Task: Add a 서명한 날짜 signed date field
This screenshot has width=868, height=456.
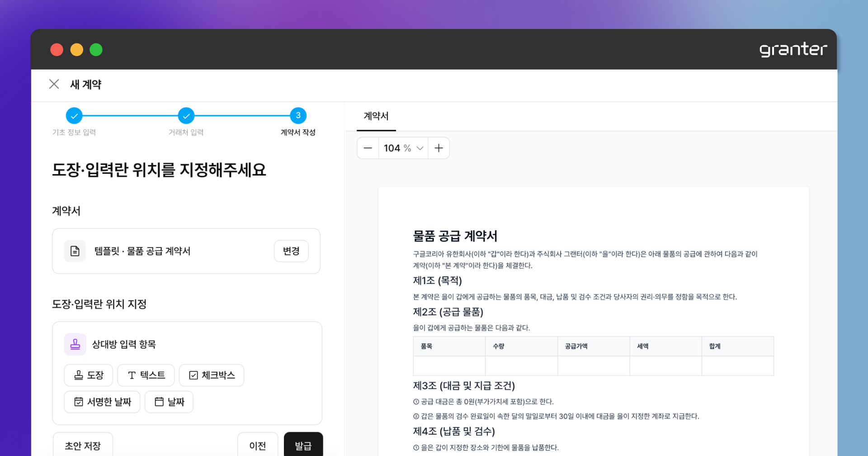Action: click(102, 402)
